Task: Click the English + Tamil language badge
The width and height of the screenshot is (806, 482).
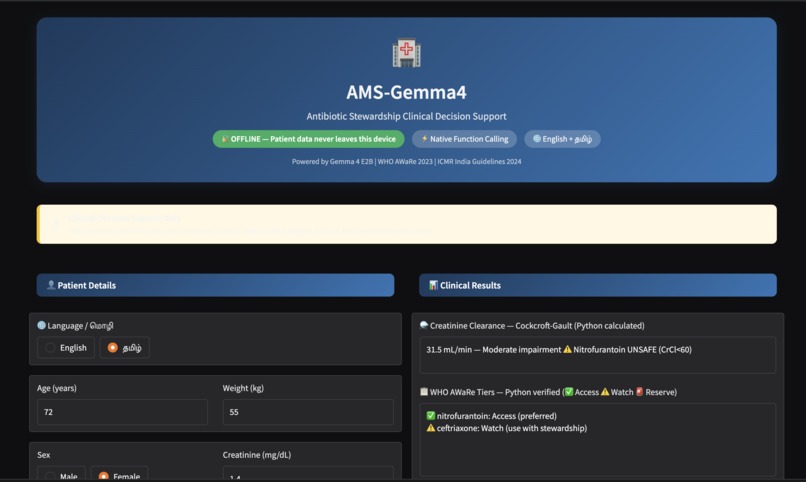Action: coord(562,139)
